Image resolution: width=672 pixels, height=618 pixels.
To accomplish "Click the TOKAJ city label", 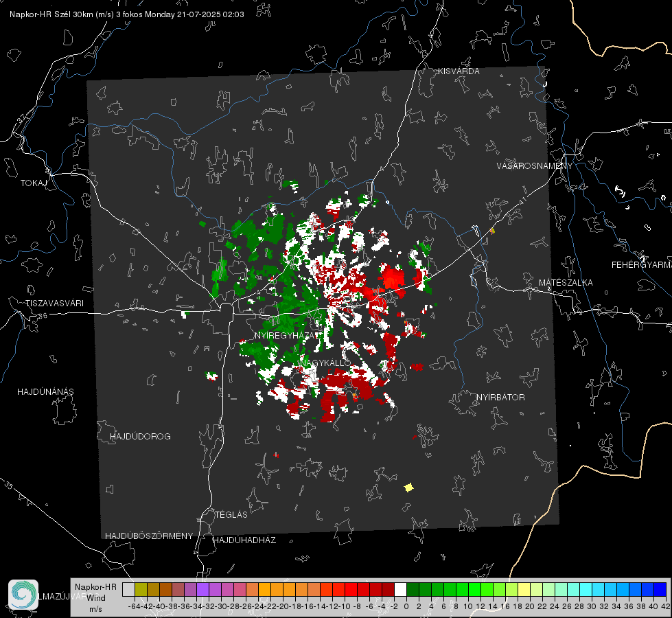I will [34, 183].
